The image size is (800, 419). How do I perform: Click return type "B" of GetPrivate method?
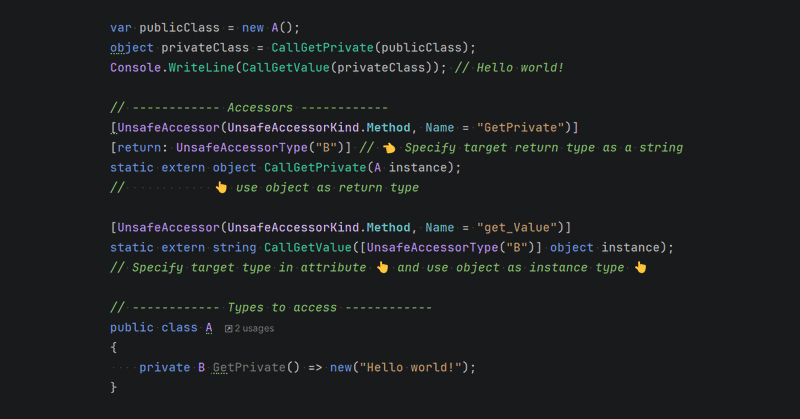202,367
